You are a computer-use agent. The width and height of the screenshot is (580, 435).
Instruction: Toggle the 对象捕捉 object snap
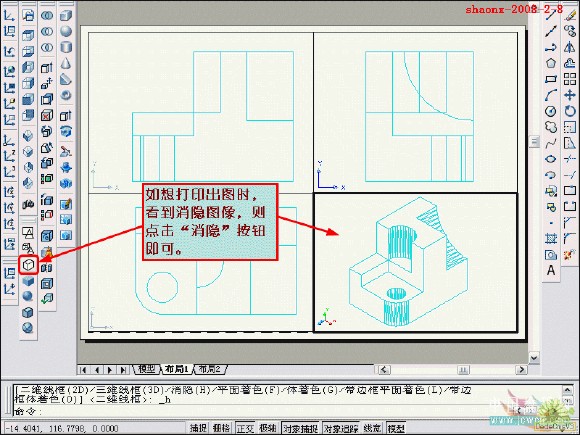[300, 428]
